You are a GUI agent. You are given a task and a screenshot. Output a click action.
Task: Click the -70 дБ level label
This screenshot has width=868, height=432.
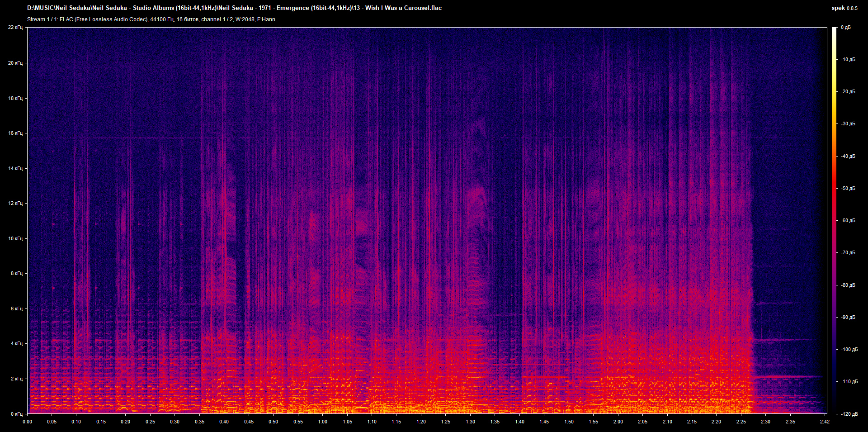[848, 253]
